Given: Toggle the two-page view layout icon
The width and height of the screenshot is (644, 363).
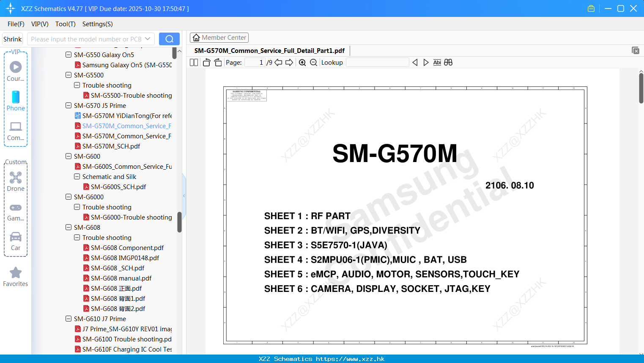Looking at the screenshot, I should pos(194,63).
